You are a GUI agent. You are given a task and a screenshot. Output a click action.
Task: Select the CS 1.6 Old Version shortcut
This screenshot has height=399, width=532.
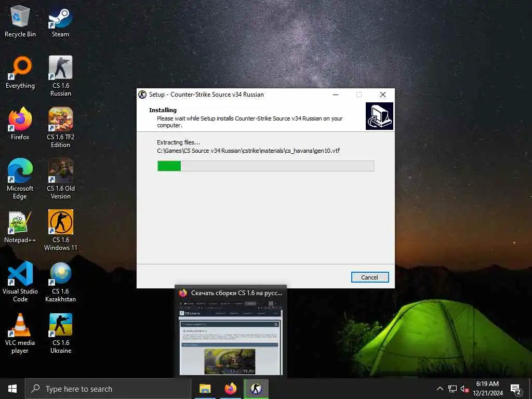pos(60,179)
